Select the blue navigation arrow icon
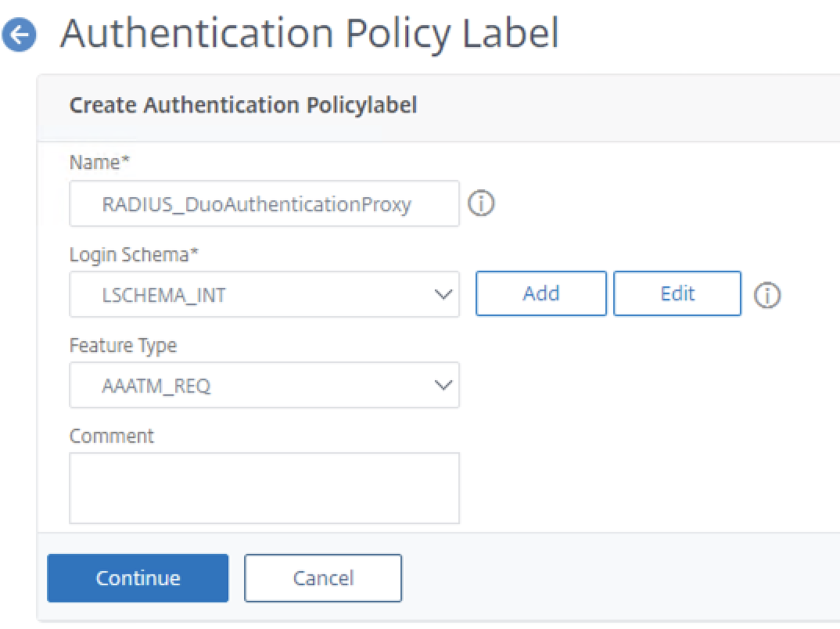Screen dimensions: 840x629 pos(19,33)
